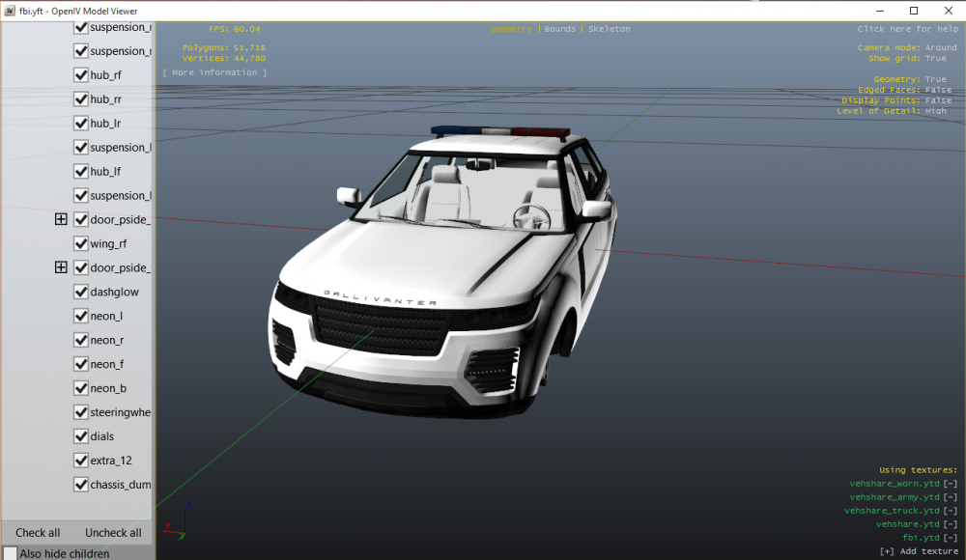Click the [+] Add texture link
The height and width of the screenshot is (560, 966).
(919, 551)
